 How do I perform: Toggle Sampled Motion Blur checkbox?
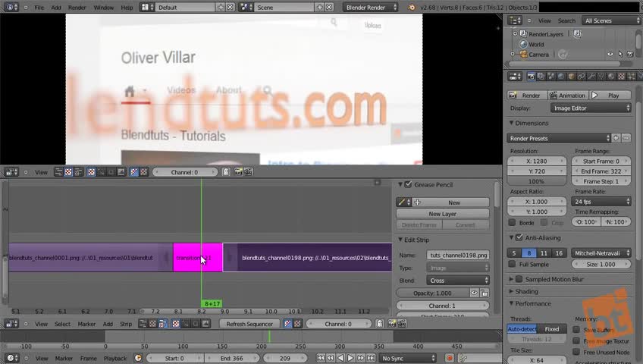coord(519,279)
